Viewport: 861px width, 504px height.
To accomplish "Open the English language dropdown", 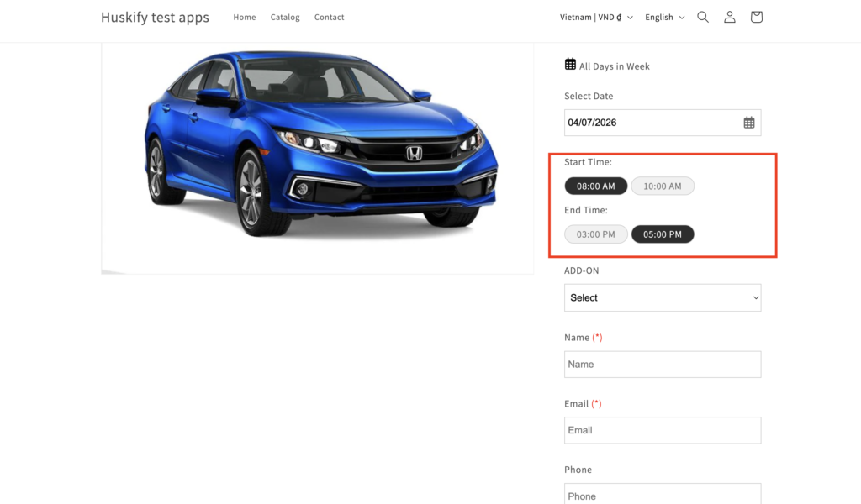I will 664,17.
